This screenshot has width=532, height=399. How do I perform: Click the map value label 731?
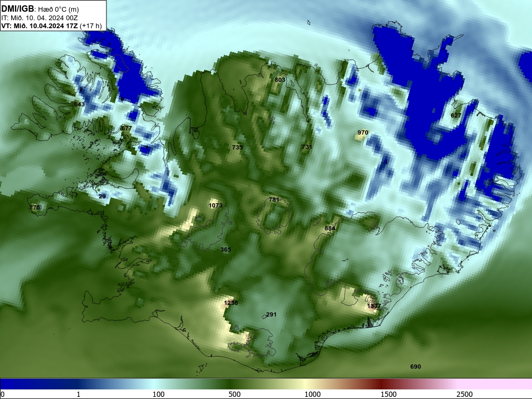(x=307, y=147)
